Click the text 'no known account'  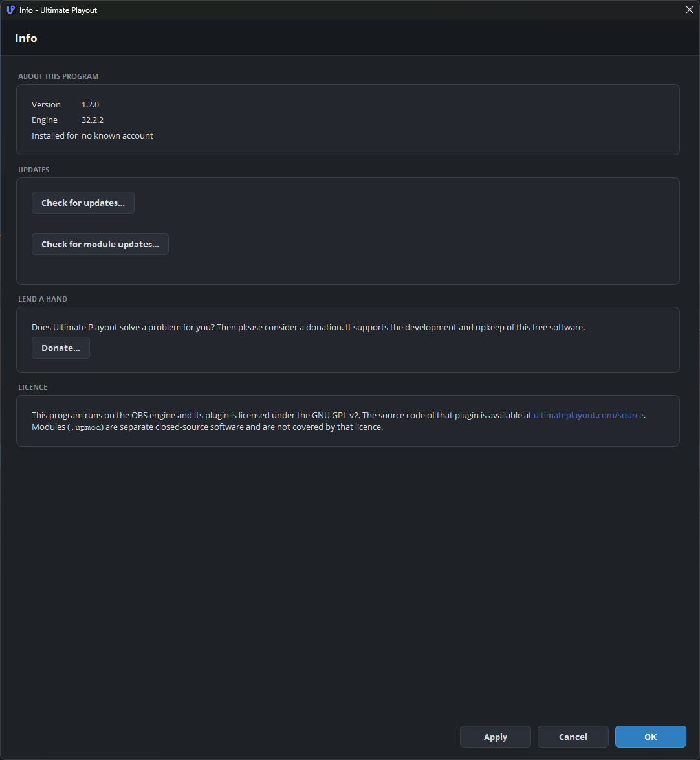point(117,136)
